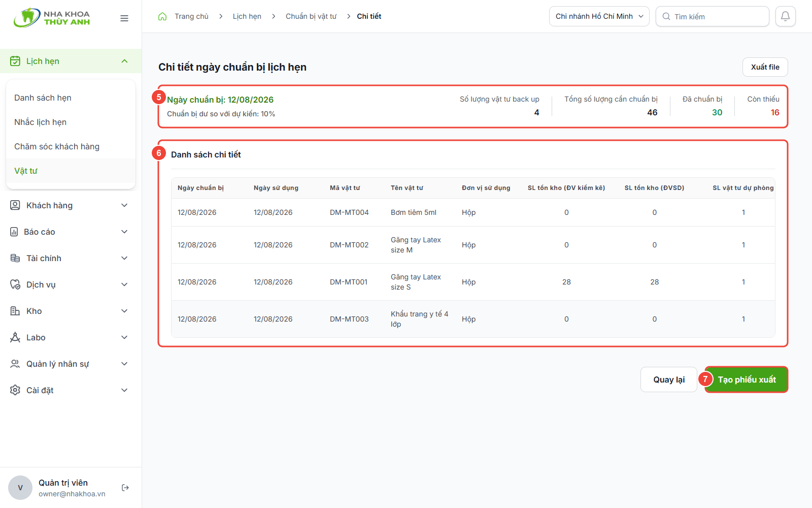Screen dimensions: 812x508
Task: Expand the Khách hàng chevron
Action: pyautogui.click(x=124, y=205)
